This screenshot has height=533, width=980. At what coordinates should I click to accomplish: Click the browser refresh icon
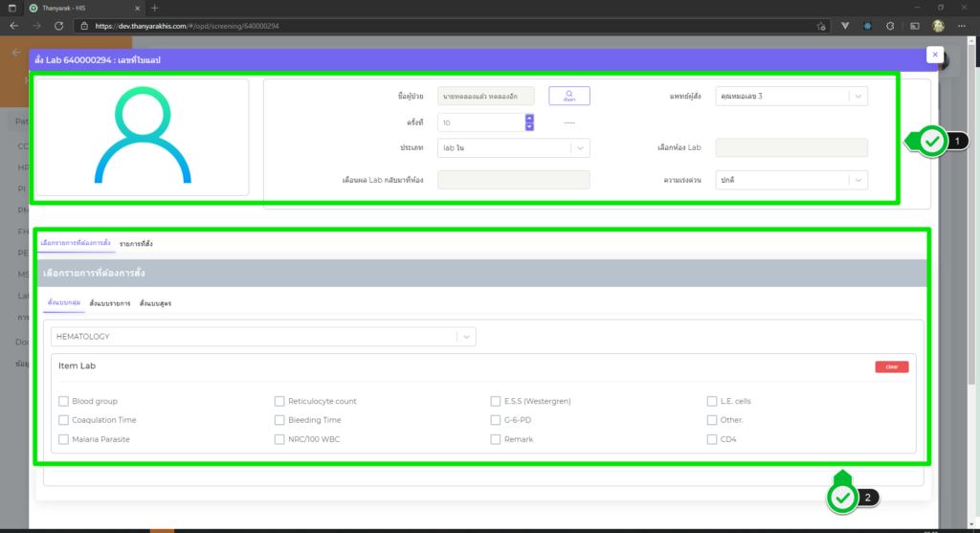[59, 26]
